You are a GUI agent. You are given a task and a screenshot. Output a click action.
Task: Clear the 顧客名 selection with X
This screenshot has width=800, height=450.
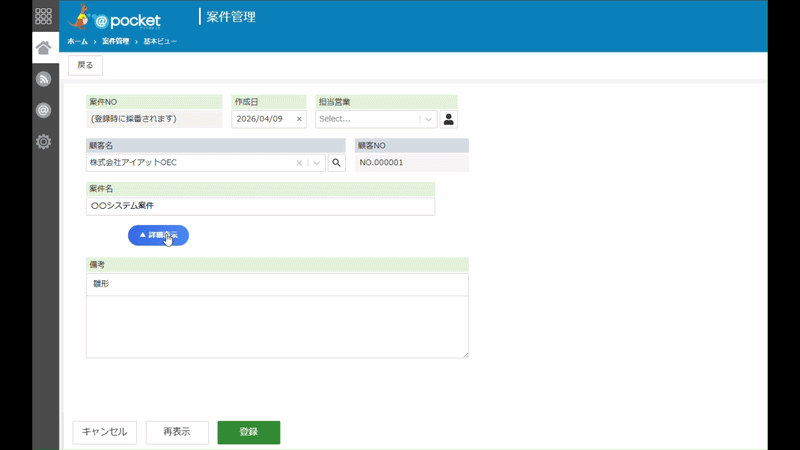(x=299, y=163)
